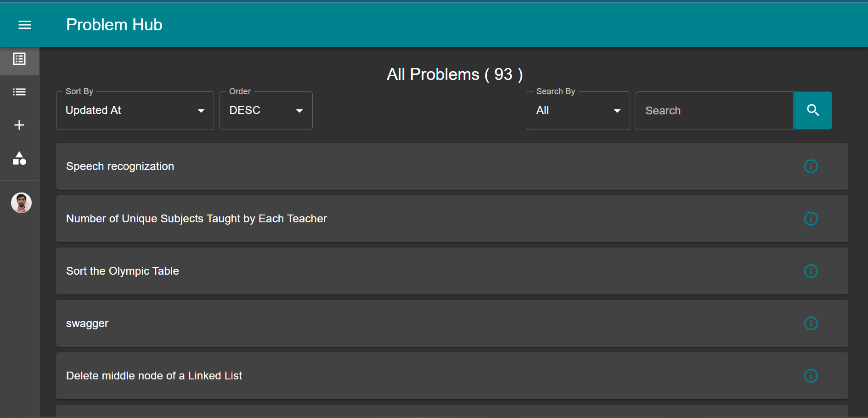868x418 pixels.
Task: Show info for Speech recognization
Action: (x=811, y=166)
